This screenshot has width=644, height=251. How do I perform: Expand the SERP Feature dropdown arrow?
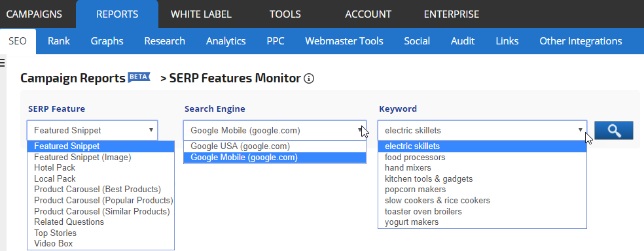coord(151,130)
